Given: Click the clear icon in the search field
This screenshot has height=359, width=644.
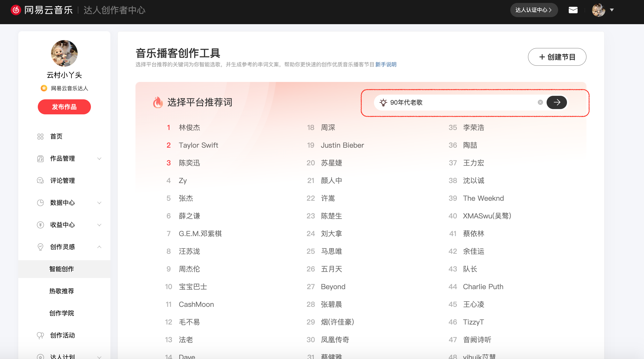Looking at the screenshot, I should [x=540, y=102].
